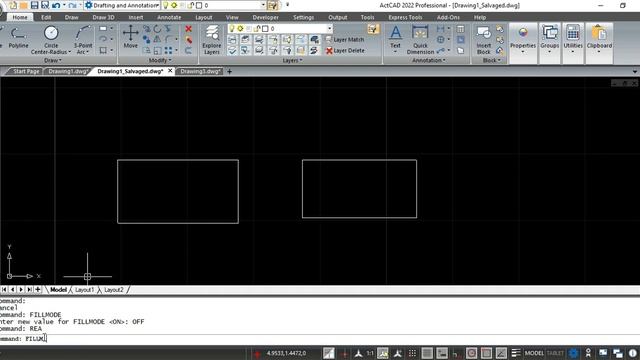Open the Properties dropdown panel

(523, 42)
